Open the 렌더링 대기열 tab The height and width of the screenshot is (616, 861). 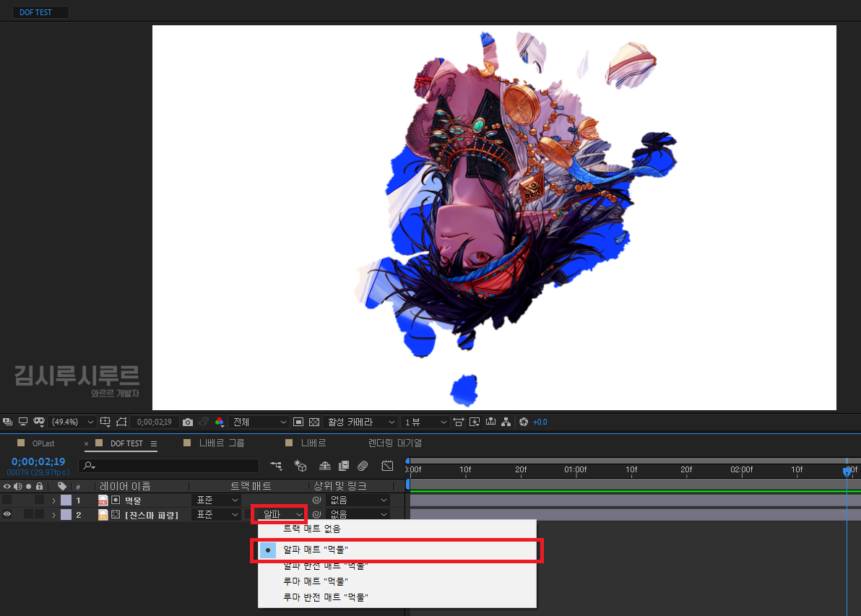395,443
